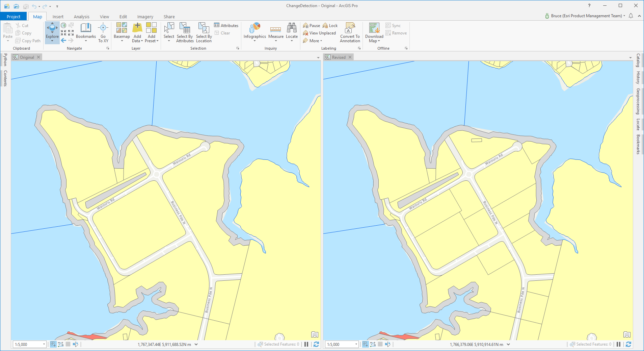Click snapping icon in Original map status bar

coord(53,344)
